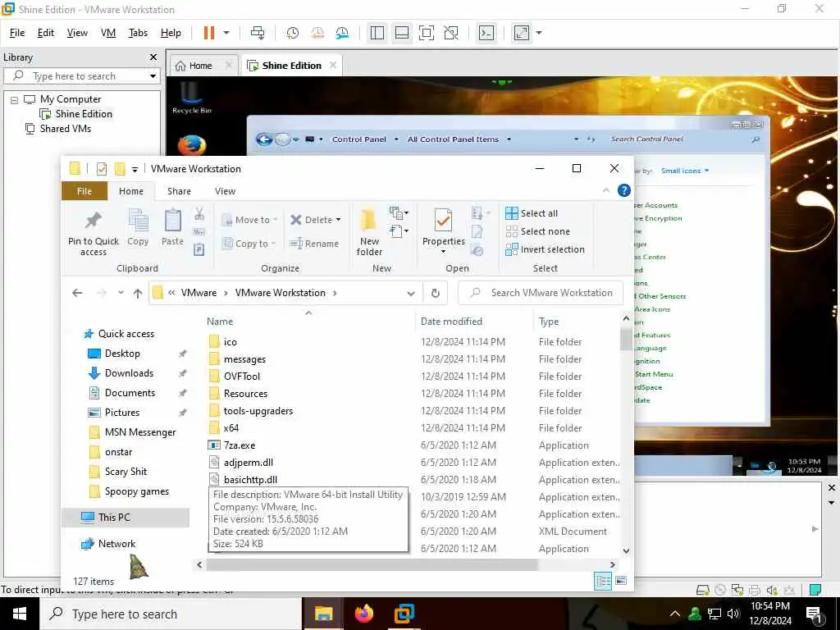Show hidden system tray icons
This screenshot has width=840, height=630.
point(675,614)
